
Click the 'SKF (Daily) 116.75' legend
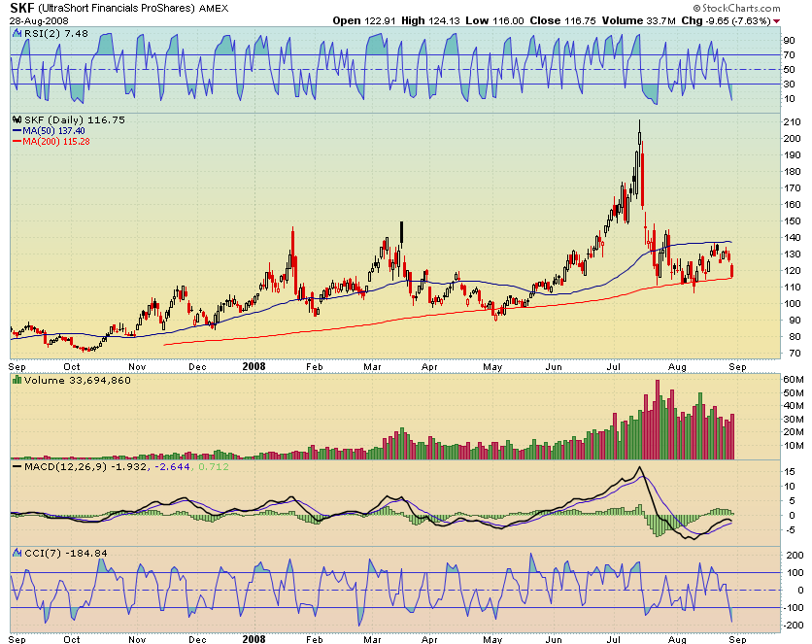pyautogui.click(x=75, y=119)
